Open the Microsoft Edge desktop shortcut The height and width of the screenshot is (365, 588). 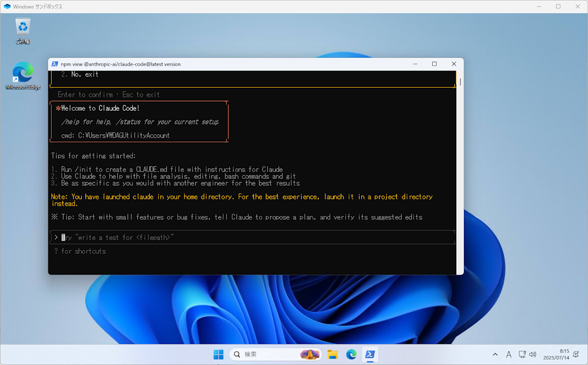(23, 76)
